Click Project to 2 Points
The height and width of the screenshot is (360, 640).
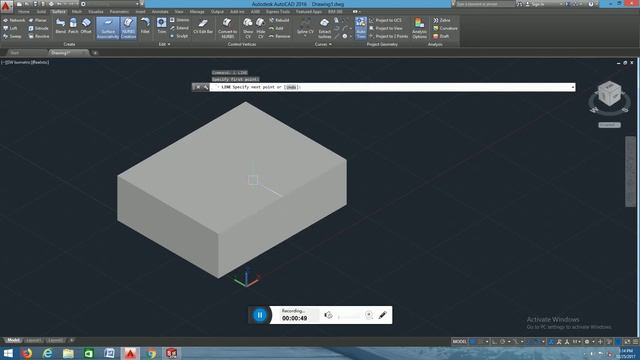pyautogui.click(x=389, y=36)
